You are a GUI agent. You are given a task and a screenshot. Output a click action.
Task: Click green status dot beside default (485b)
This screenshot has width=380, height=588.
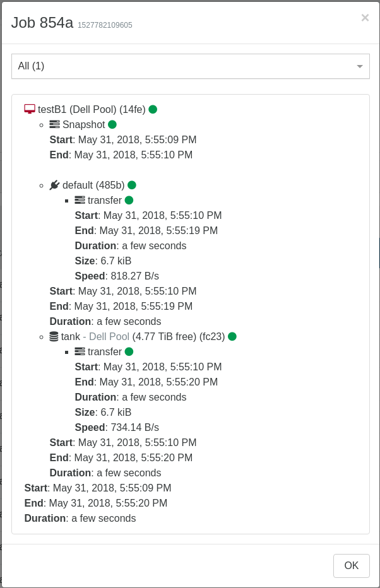click(132, 185)
